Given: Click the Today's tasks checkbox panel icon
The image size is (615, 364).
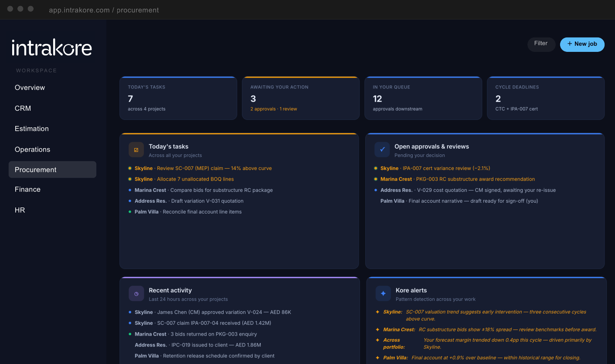Looking at the screenshot, I should point(136,150).
